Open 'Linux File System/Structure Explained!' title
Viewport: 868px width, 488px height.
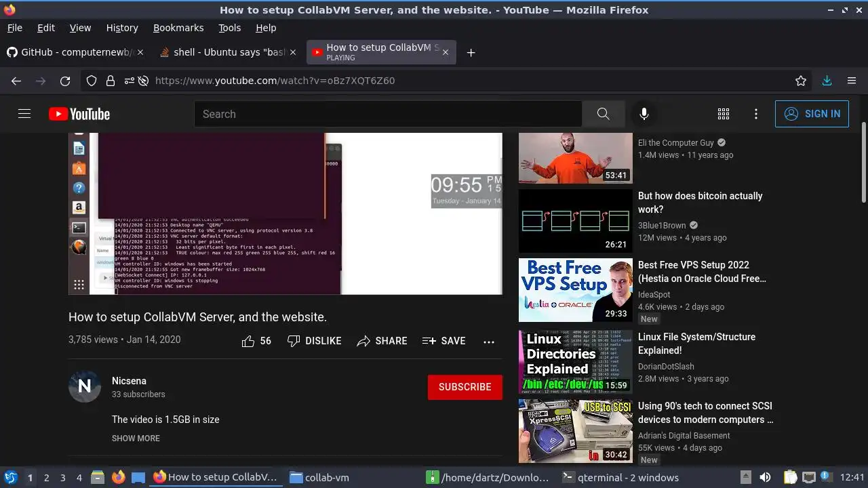[696, 344]
